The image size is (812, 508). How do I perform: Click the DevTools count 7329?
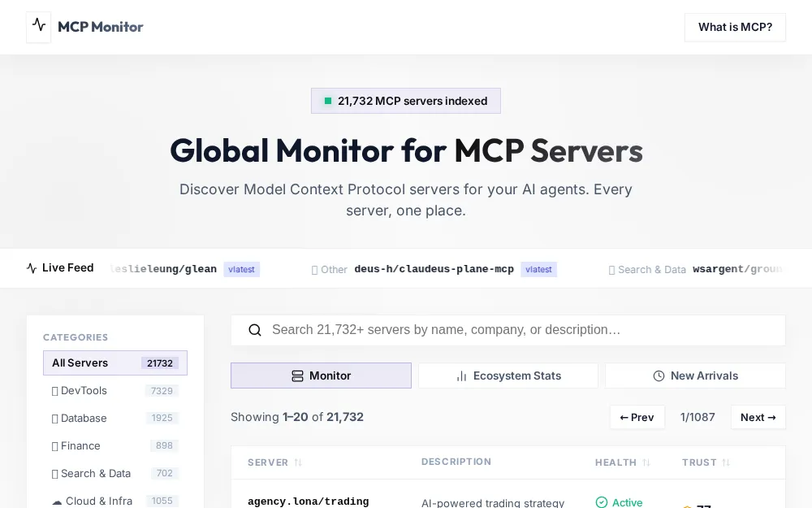162,391
